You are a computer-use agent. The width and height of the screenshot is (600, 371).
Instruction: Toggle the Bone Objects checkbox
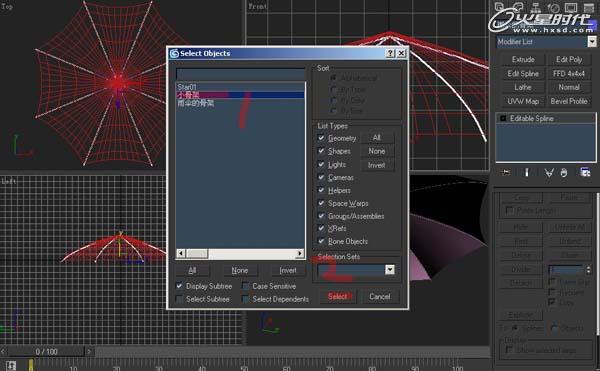(321, 241)
